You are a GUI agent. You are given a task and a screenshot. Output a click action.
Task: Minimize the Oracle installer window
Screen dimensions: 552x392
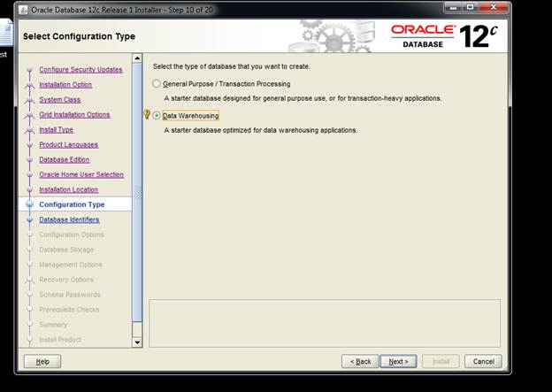[x=454, y=7]
